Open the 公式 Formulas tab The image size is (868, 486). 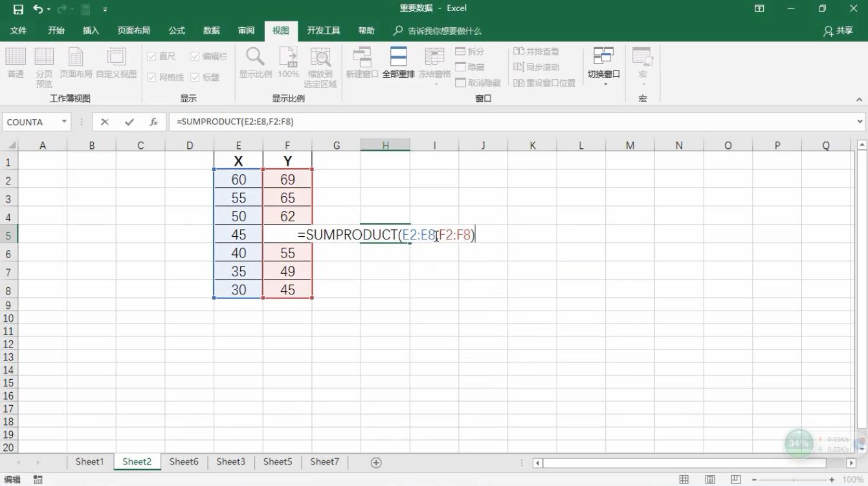tap(177, 30)
